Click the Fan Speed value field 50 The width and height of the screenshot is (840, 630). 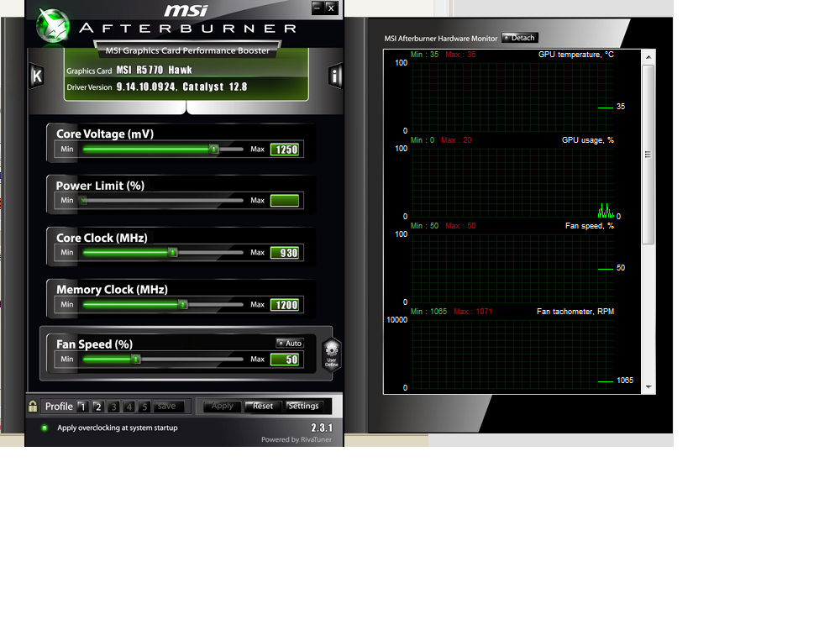pyautogui.click(x=286, y=360)
